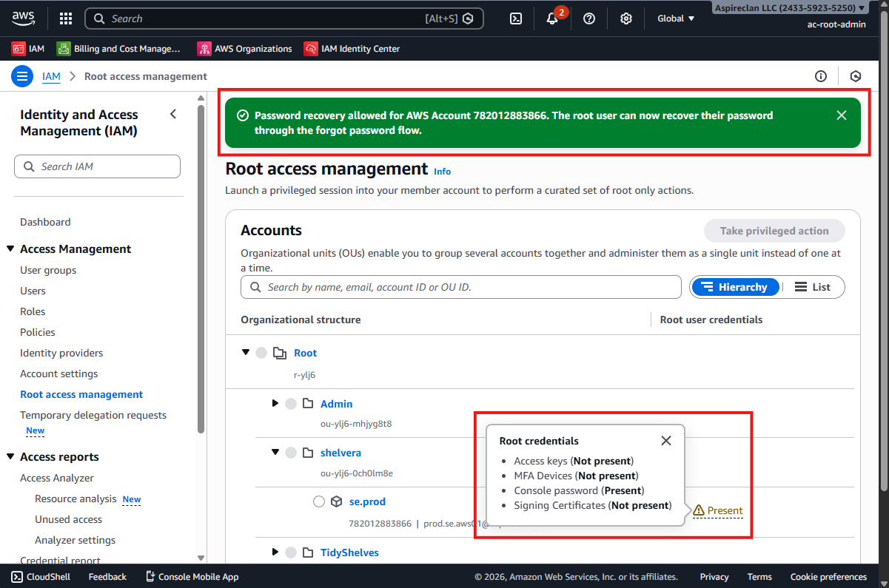The height and width of the screenshot is (588, 889).
Task: Go to Users in sidebar
Action: pos(33,291)
